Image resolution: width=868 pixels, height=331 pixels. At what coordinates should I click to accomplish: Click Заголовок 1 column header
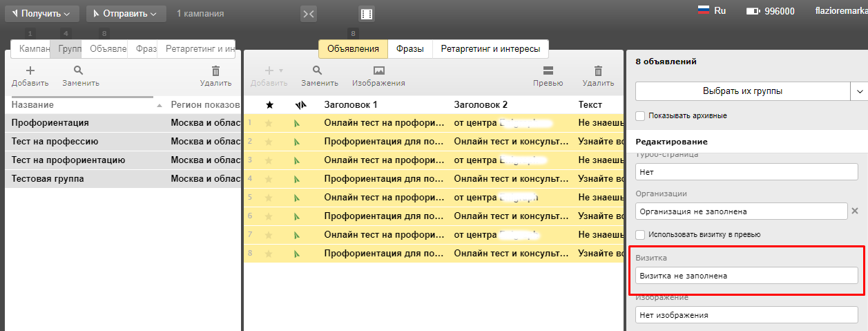click(351, 105)
